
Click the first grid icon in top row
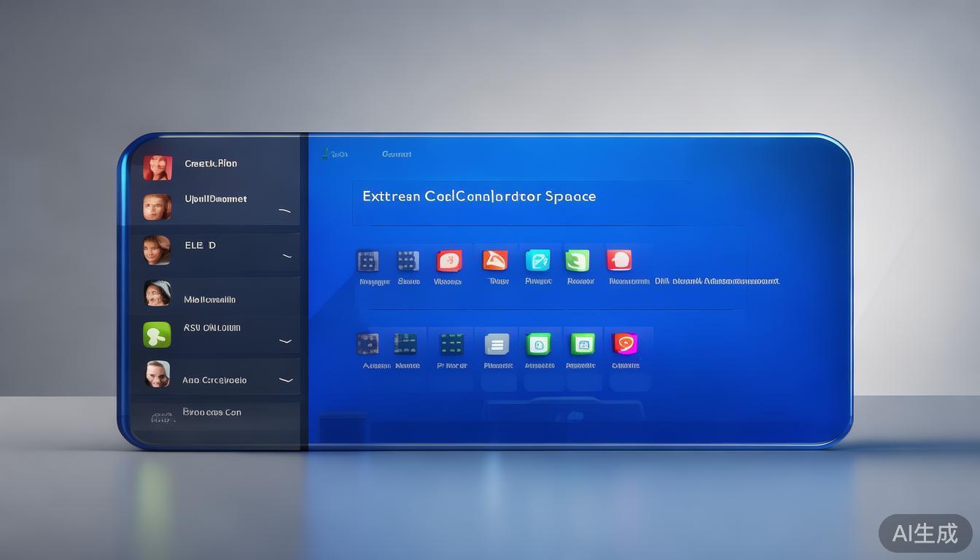tap(367, 260)
